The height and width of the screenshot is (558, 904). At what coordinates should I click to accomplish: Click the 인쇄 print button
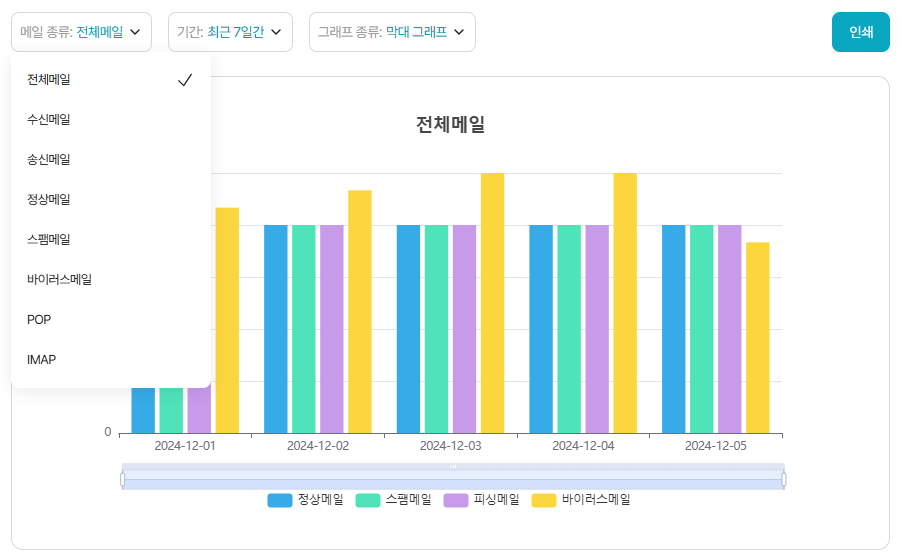[860, 32]
